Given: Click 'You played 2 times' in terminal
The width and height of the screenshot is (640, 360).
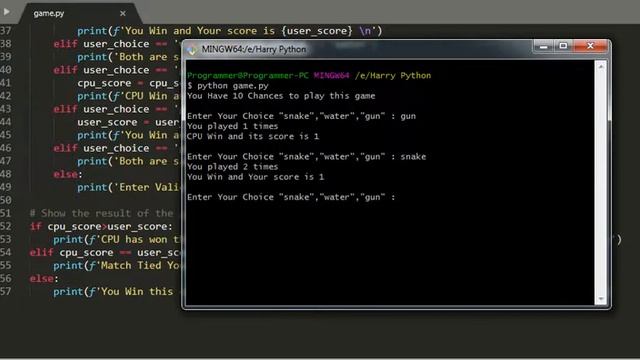Looking at the screenshot, I should pyautogui.click(x=232, y=167).
